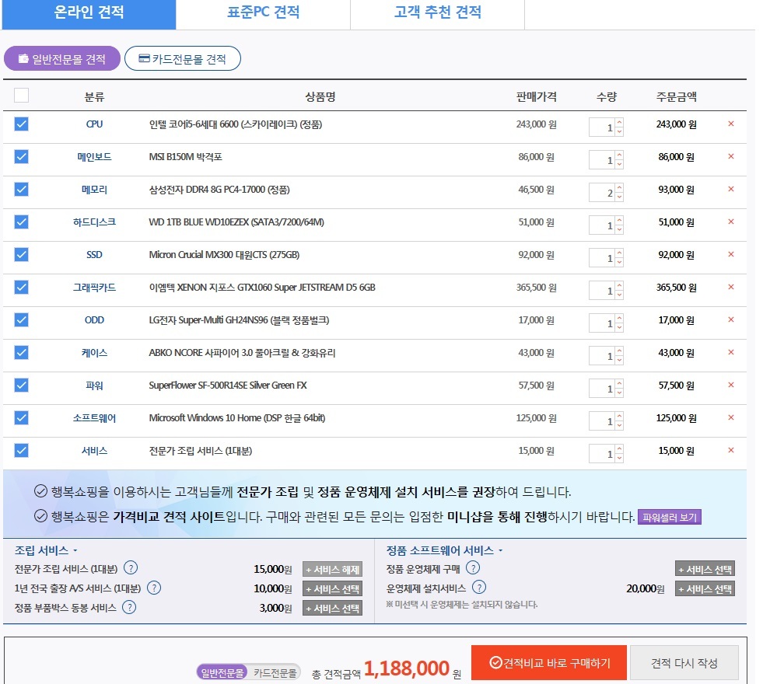Delete the 그래픽카드 item using red X

[730, 287]
